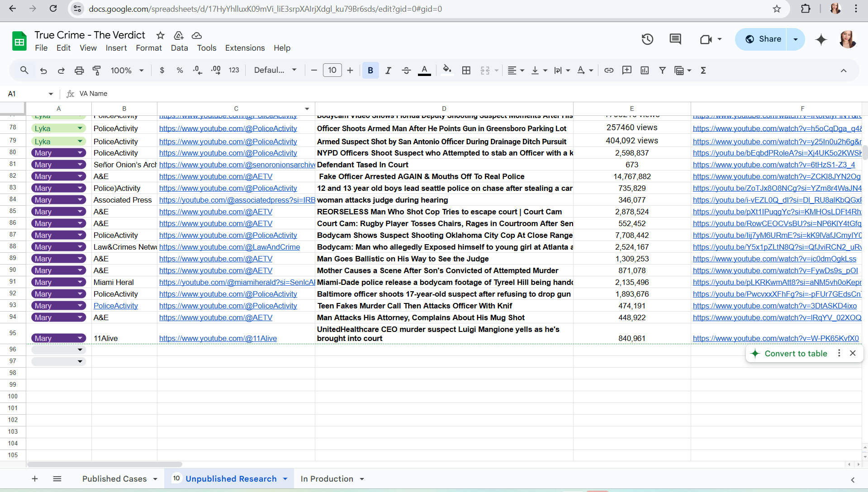Activate the paint format tool
The width and height of the screenshot is (868, 492).
[97, 70]
